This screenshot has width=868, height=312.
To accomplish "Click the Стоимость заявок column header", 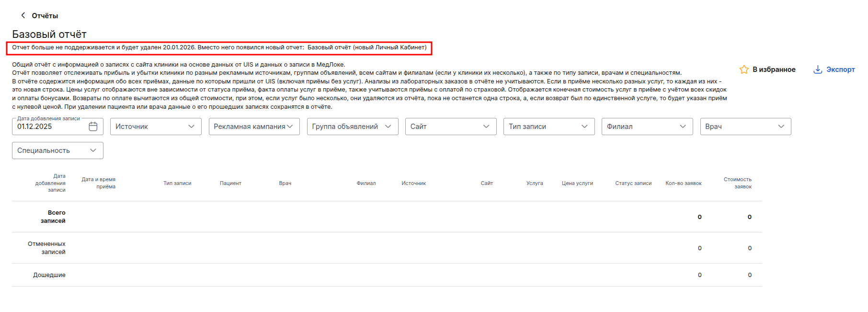I will (x=737, y=183).
